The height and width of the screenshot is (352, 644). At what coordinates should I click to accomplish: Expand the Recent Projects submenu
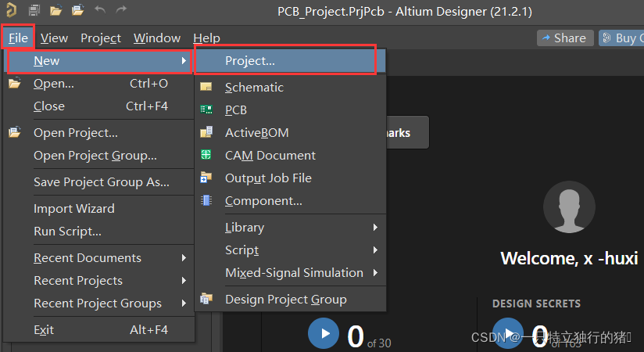click(184, 281)
